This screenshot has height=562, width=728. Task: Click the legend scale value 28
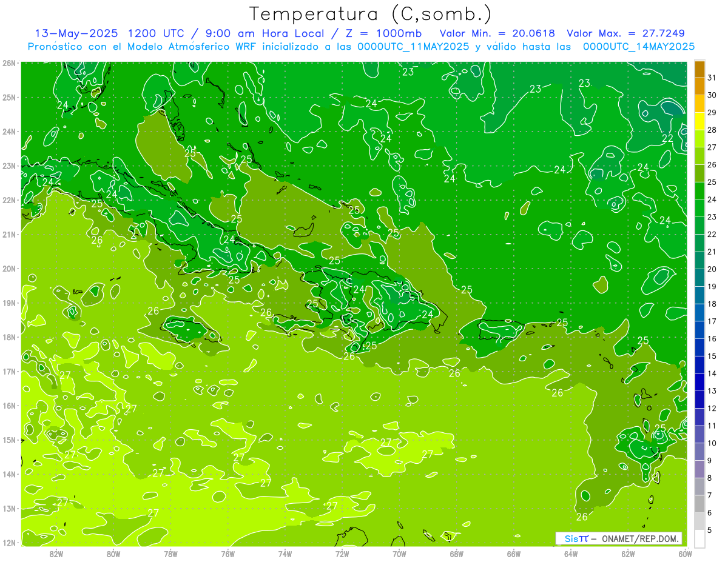[712, 130]
